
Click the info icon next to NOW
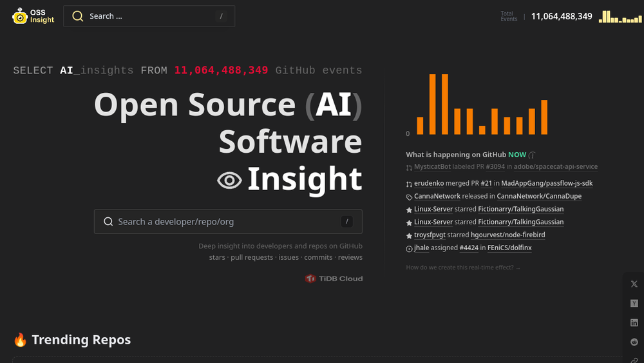point(532,155)
